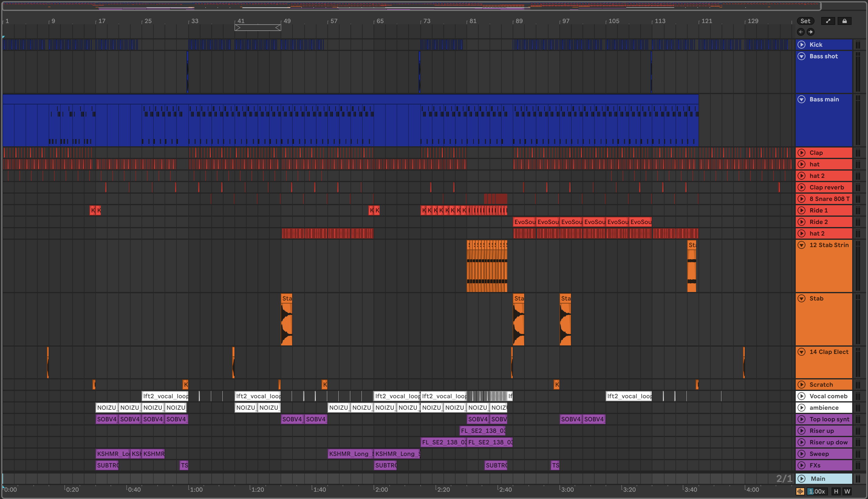The width and height of the screenshot is (868, 499).
Task: Click the W optimize width button
Action: (847, 491)
